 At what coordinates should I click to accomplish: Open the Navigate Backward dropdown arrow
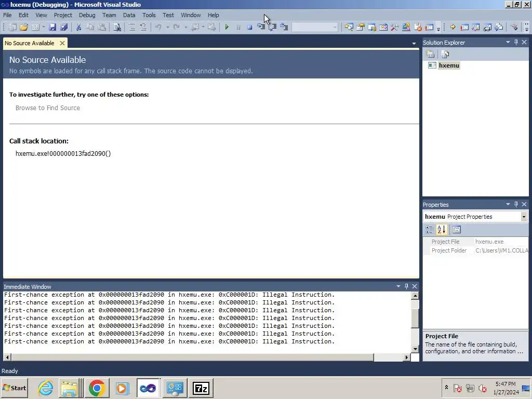(x=203, y=27)
